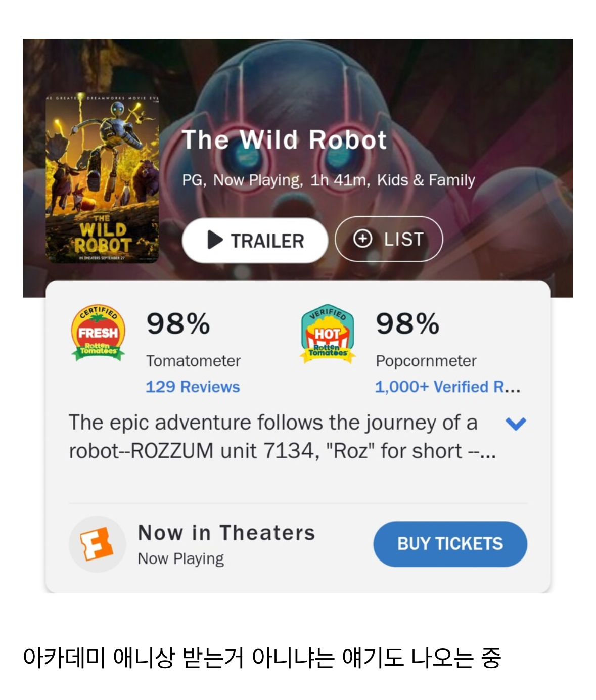Click the Kids & Family genre text

(426, 180)
